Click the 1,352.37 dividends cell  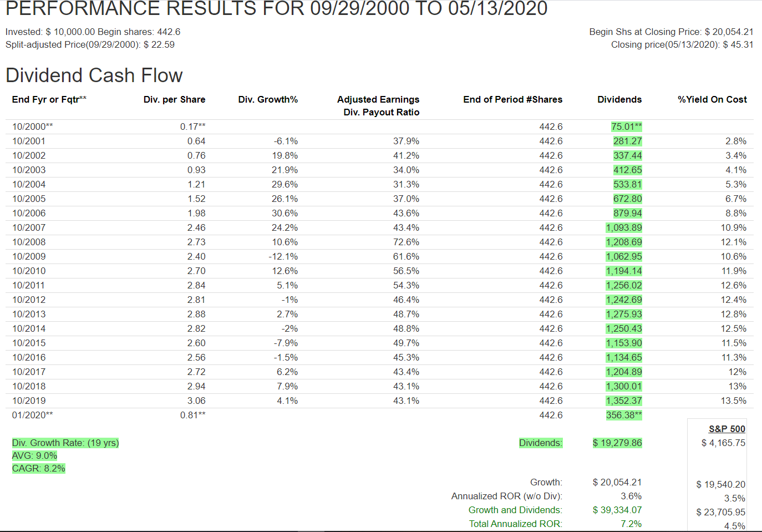[624, 401]
